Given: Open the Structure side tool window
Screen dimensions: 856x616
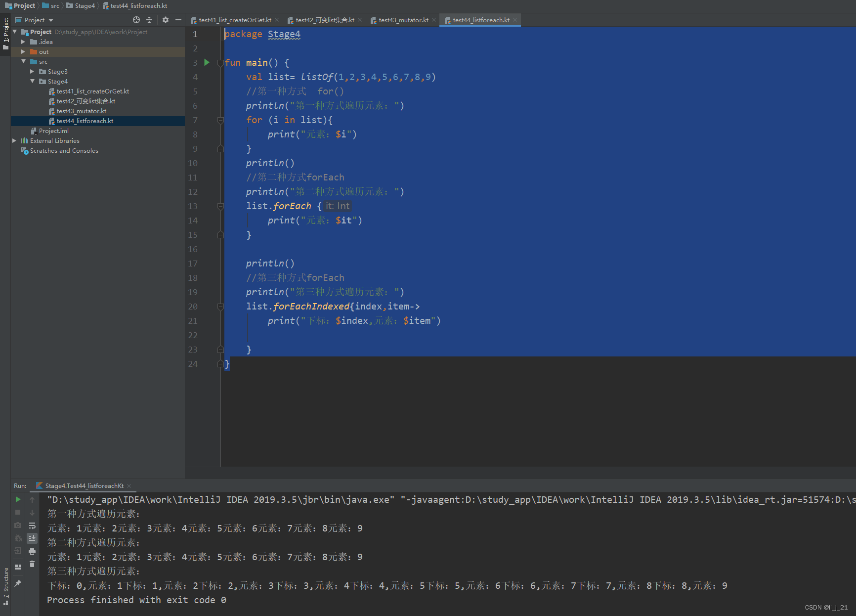Looking at the screenshot, I should click(5, 587).
